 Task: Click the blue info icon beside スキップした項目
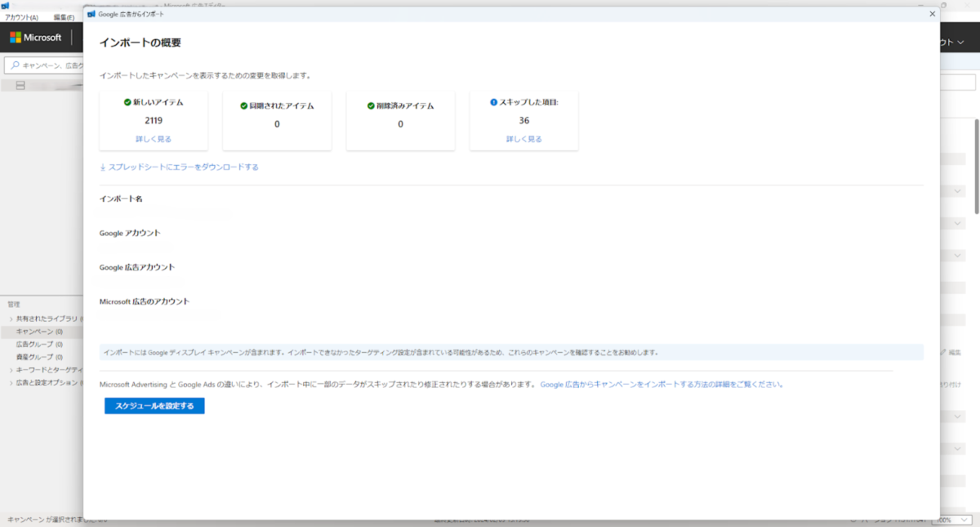point(493,102)
